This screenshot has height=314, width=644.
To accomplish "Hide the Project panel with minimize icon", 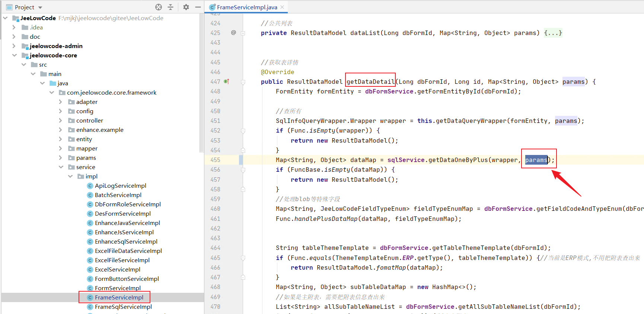I will (x=198, y=7).
